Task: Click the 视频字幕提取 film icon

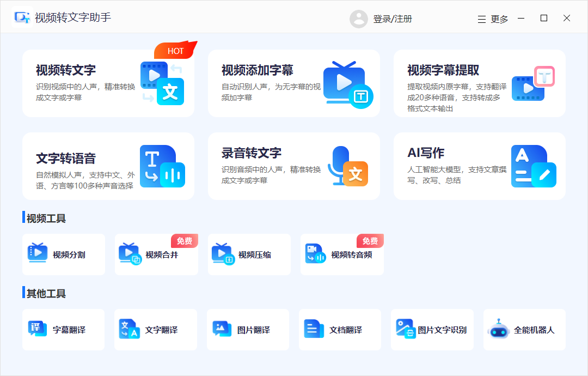Action: [533, 83]
